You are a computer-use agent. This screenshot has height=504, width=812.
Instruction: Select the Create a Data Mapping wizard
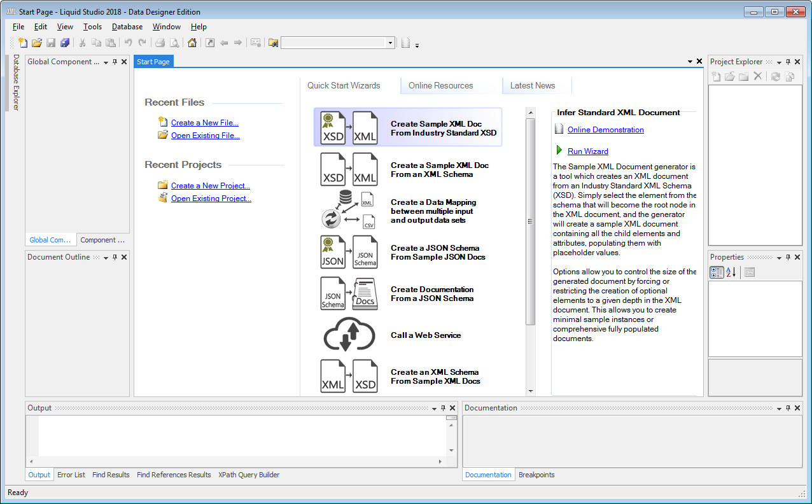(407, 211)
